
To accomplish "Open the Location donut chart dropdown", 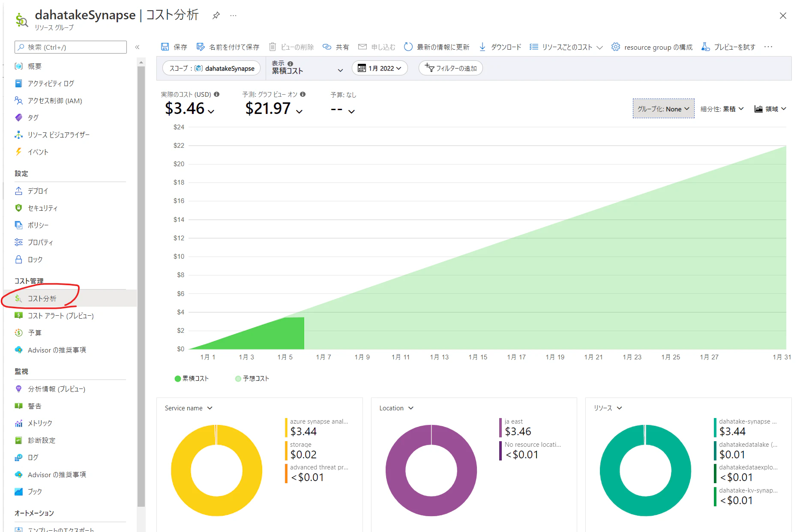I will pos(396,408).
